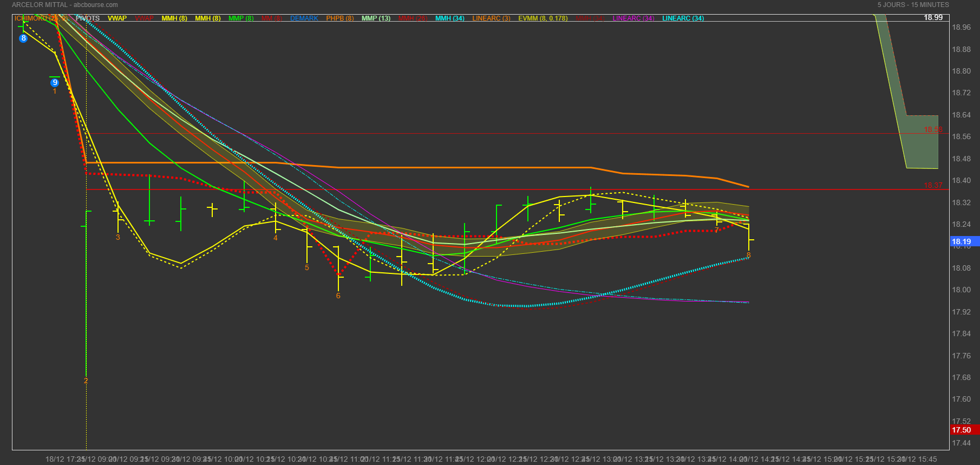
Task: Open the abcbourse.com title link
Action: coord(96,5)
